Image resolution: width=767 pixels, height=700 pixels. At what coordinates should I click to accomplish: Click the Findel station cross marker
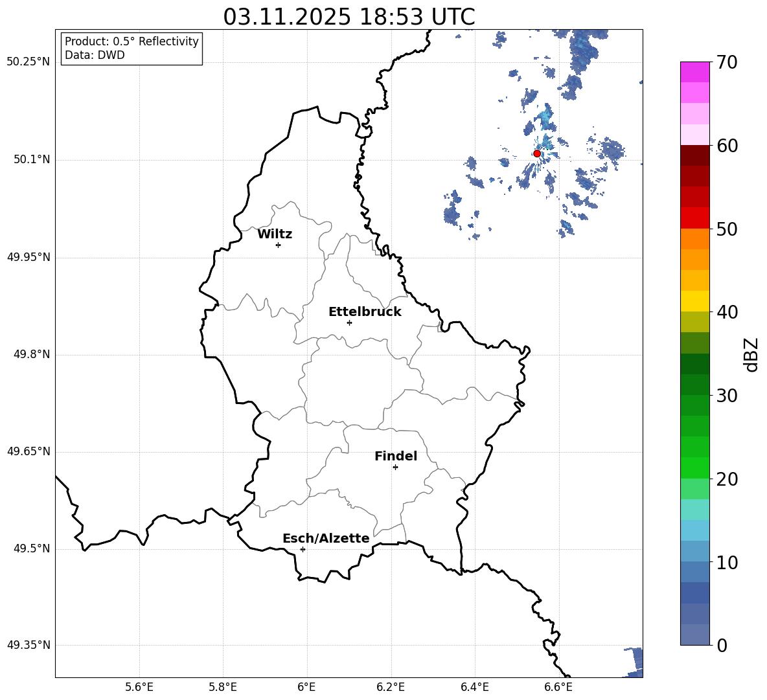[395, 468]
